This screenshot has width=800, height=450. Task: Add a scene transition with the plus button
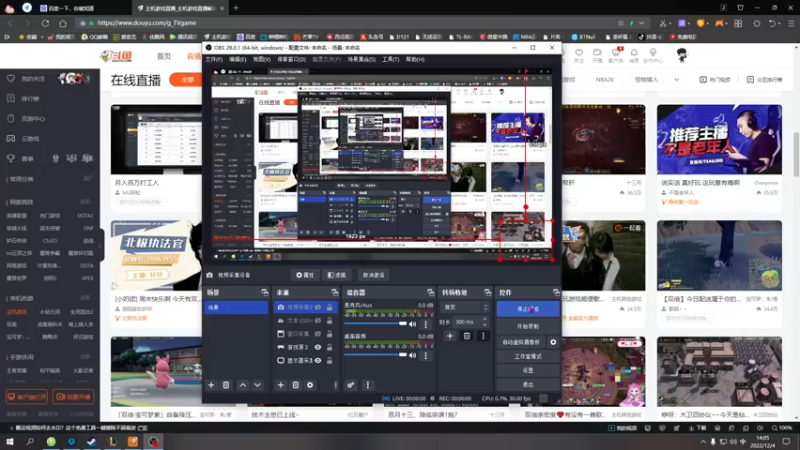[450, 336]
